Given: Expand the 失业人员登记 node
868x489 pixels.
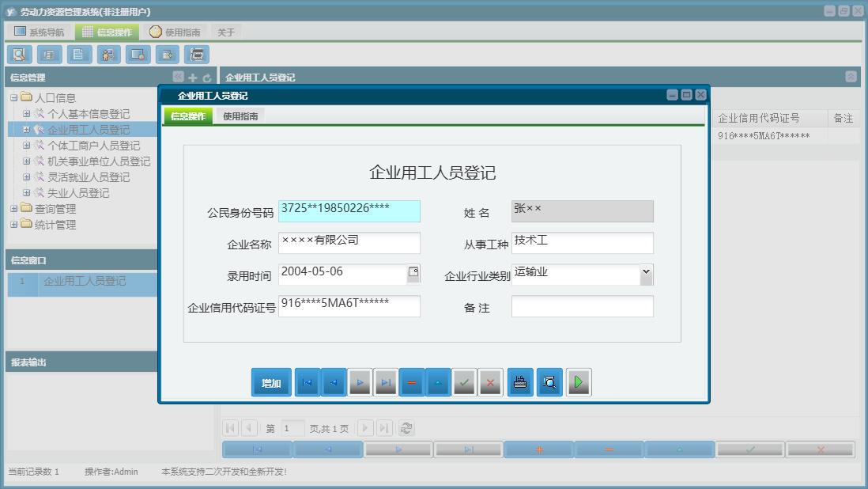Looking at the screenshot, I should pos(26,193).
